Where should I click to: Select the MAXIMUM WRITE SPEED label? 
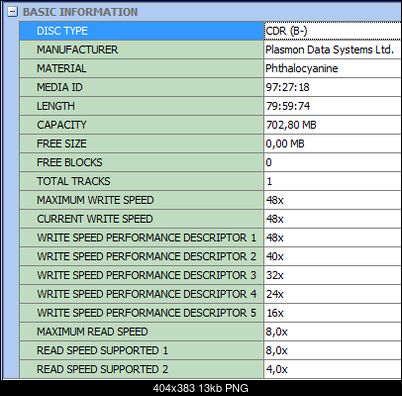[95, 200]
